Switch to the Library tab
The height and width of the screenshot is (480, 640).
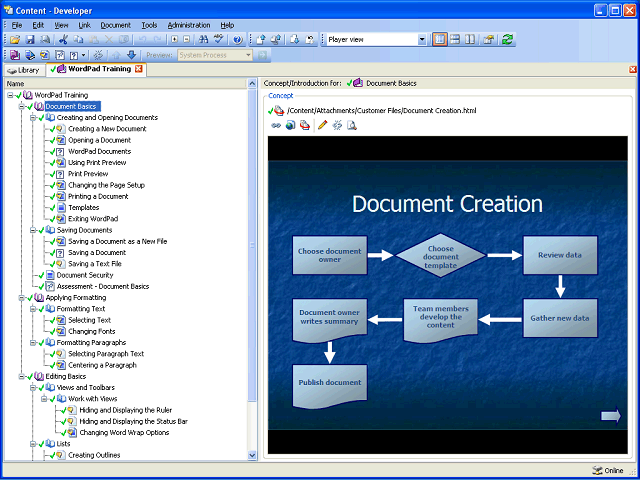point(24,70)
